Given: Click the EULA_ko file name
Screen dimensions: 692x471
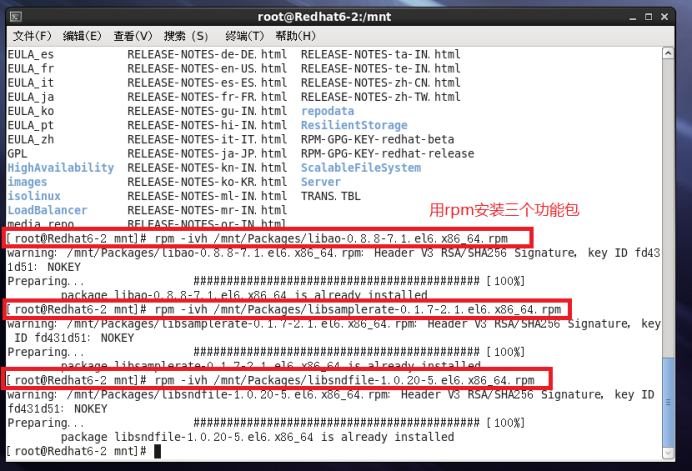Looking at the screenshot, I should click(31, 111).
